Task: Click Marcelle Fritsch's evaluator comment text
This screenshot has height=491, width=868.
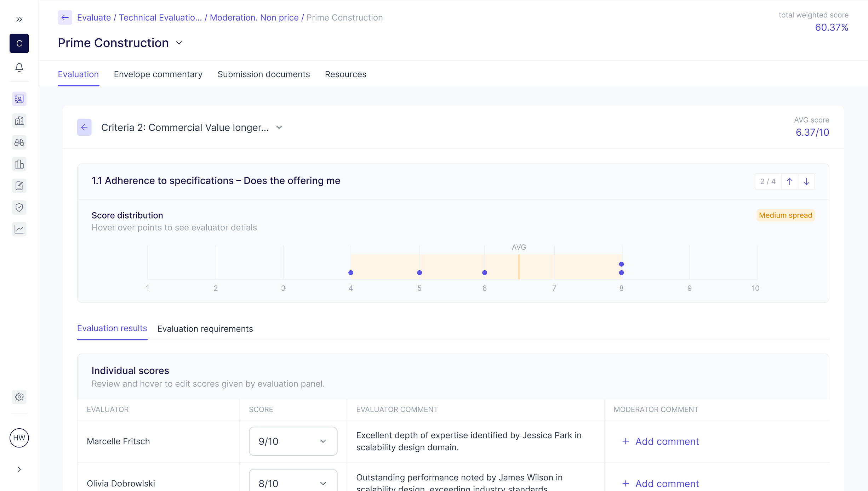Action: pos(469,441)
